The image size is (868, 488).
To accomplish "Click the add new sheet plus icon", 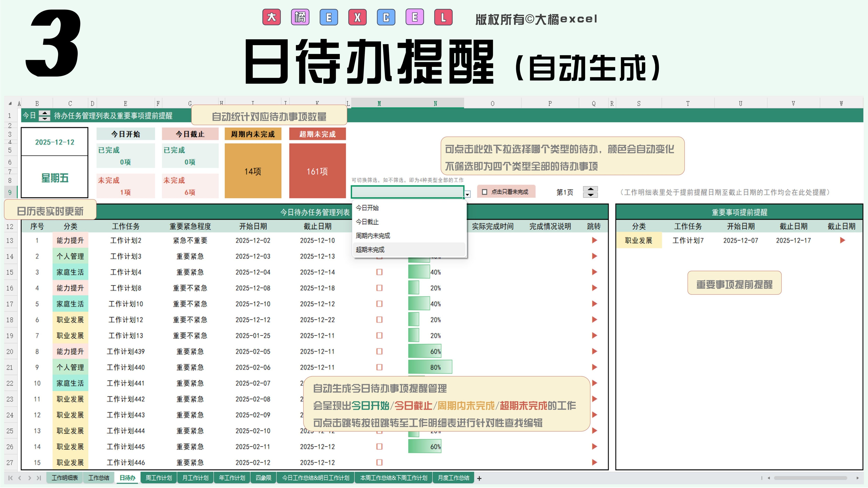I will (479, 478).
